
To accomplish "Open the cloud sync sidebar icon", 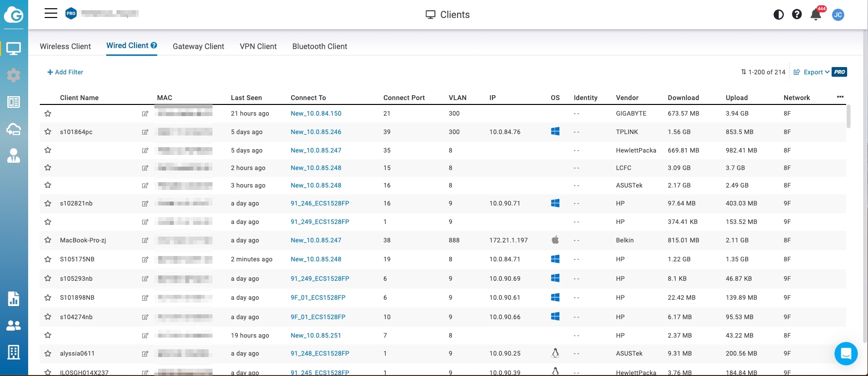I will tap(14, 129).
